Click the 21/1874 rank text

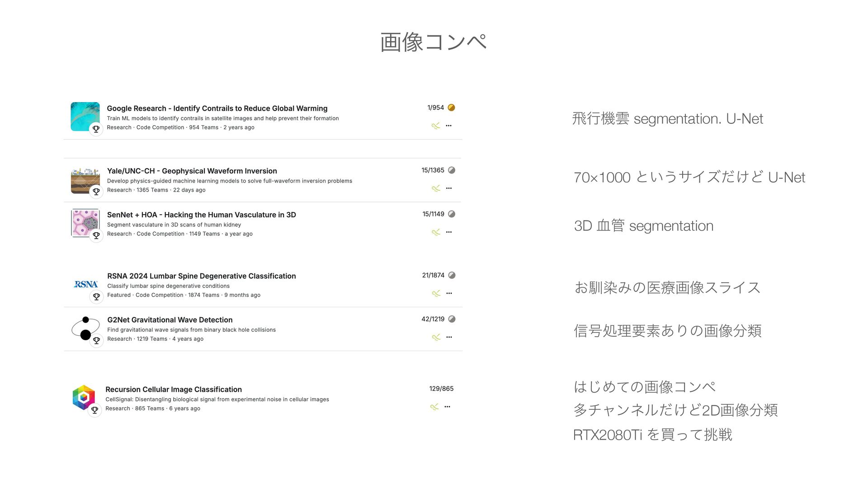tap(433, 275)
